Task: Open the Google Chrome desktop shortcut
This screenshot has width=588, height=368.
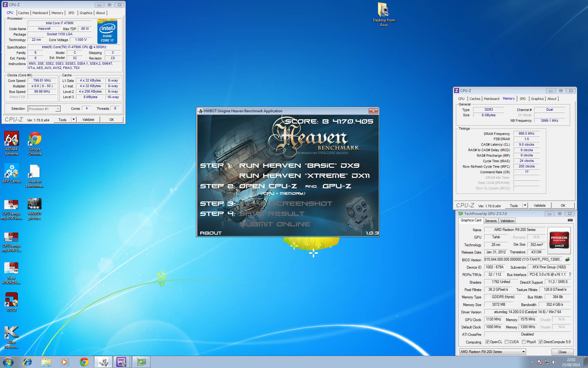Action: [35, 143]
